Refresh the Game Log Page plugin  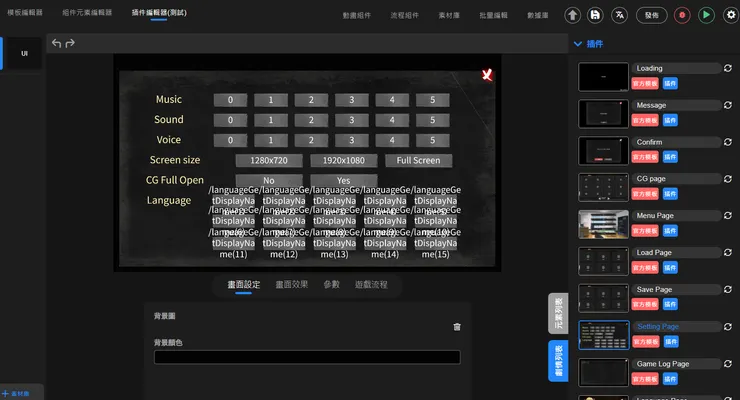click(x=728, y=364)
